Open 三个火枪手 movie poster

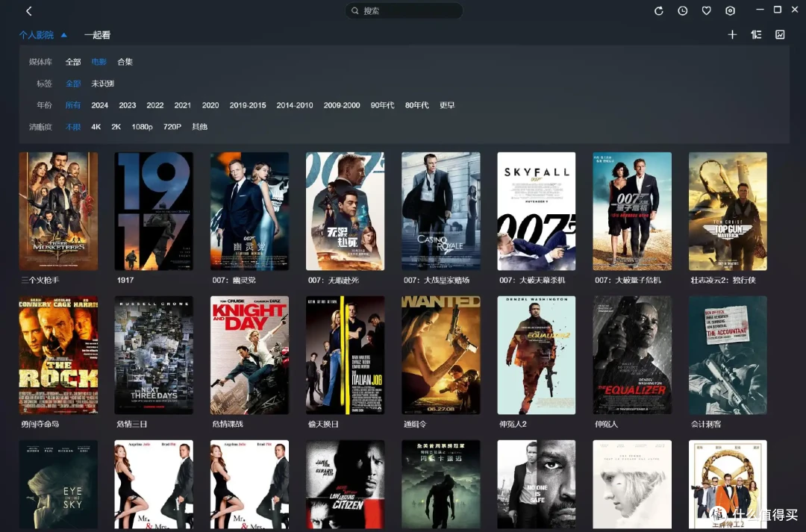click(58, 210)
